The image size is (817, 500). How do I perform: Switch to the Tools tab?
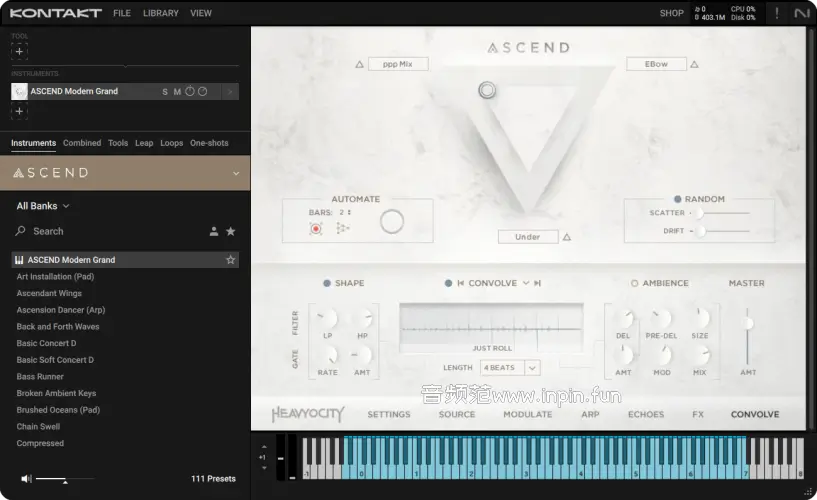(x=118, y=143)
